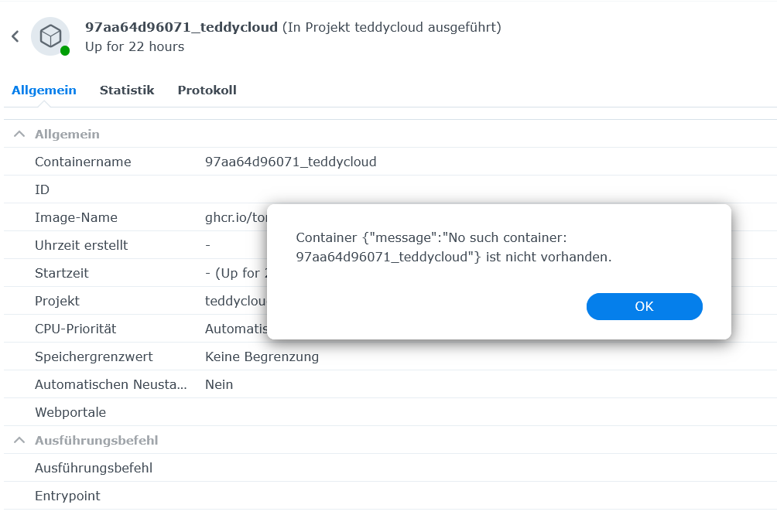Screen dimensions: 777x532
Task: Click the "Up for 22 hours" status text
Action: pos(135,47)
